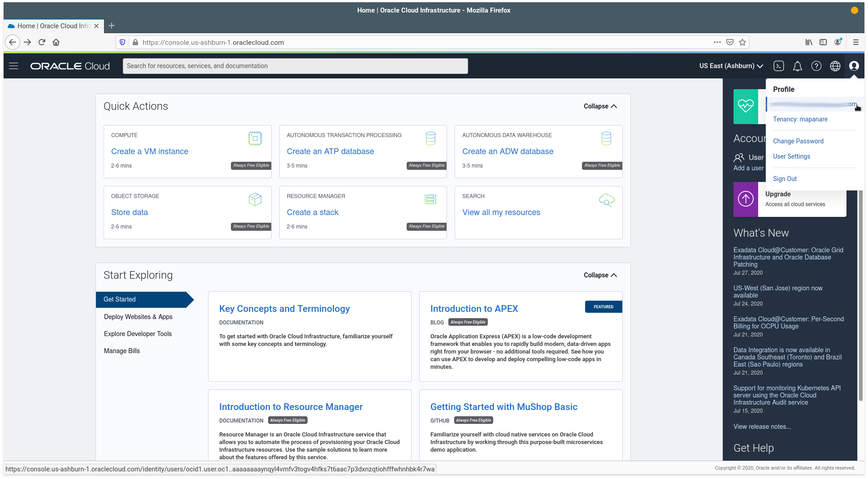The width and height of the screenshot is (868, 479).
Task: Select Explore Developer Tools tab
Action: [138, 334]
